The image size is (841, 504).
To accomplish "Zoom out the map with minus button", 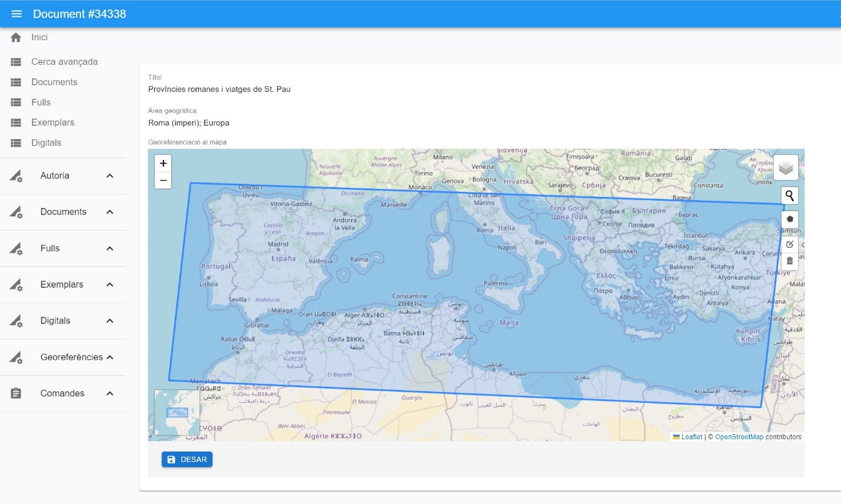I will (x=163, y=180).
